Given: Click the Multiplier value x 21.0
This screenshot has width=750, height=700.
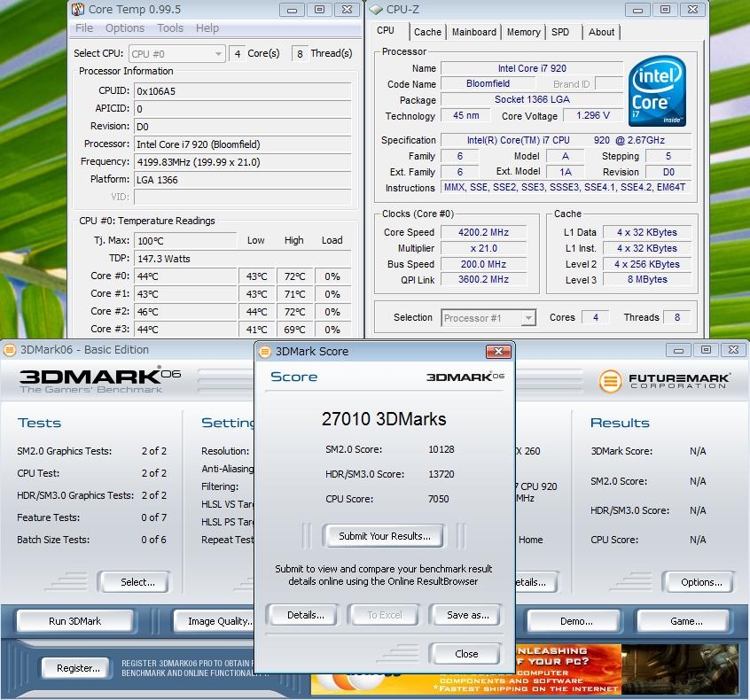Looking at the screenshot, I should pyautogui.click(x=483, y=248).
